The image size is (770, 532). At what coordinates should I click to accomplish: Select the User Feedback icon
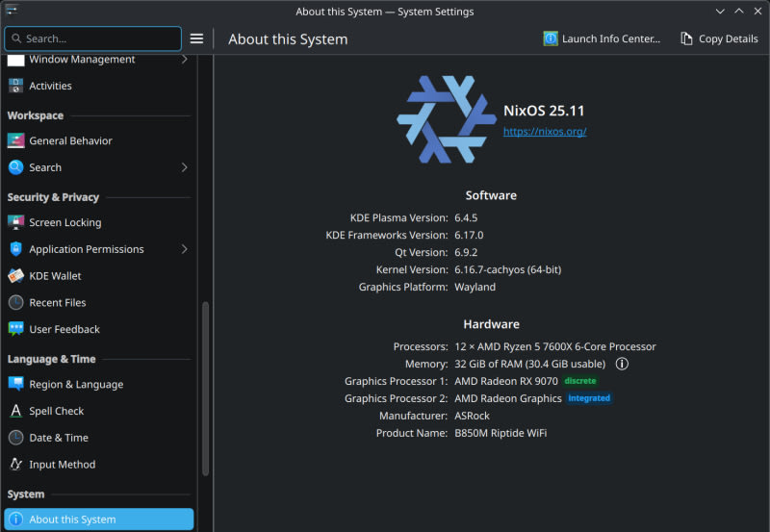(15, 329)
